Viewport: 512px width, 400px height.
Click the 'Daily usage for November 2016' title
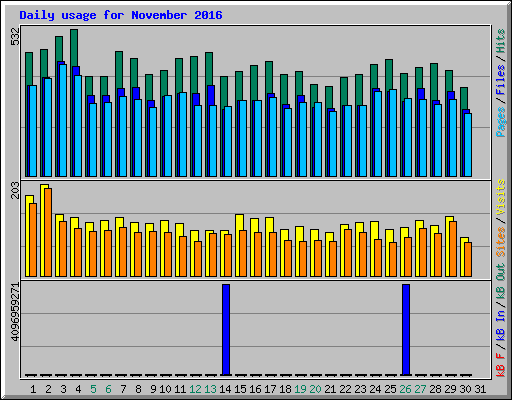121,15
